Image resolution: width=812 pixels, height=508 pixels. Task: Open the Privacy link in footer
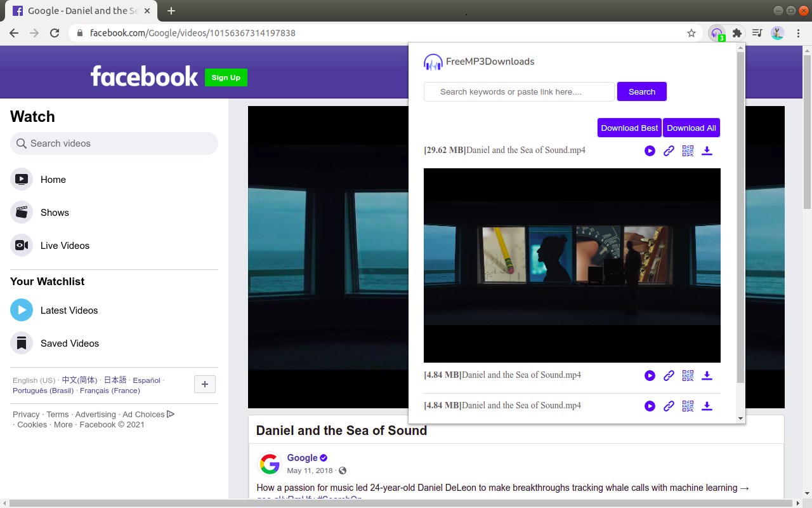(26, 414)
